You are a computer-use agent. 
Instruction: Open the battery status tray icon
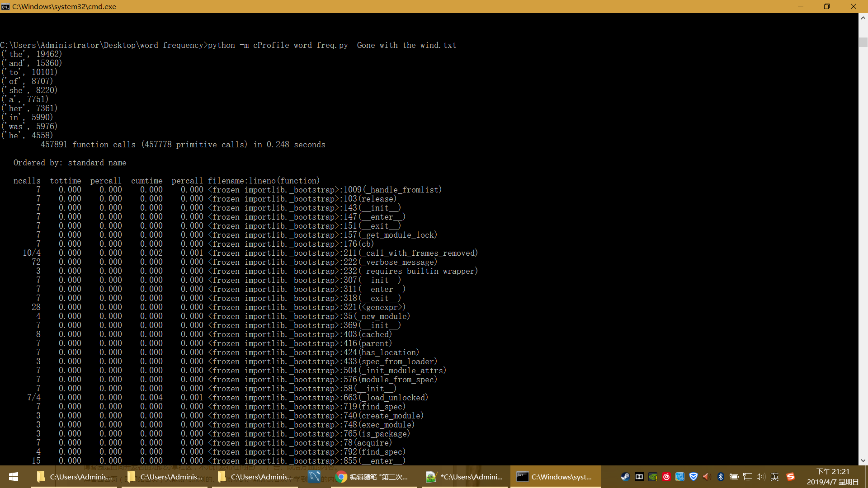[x=734, y=477]
